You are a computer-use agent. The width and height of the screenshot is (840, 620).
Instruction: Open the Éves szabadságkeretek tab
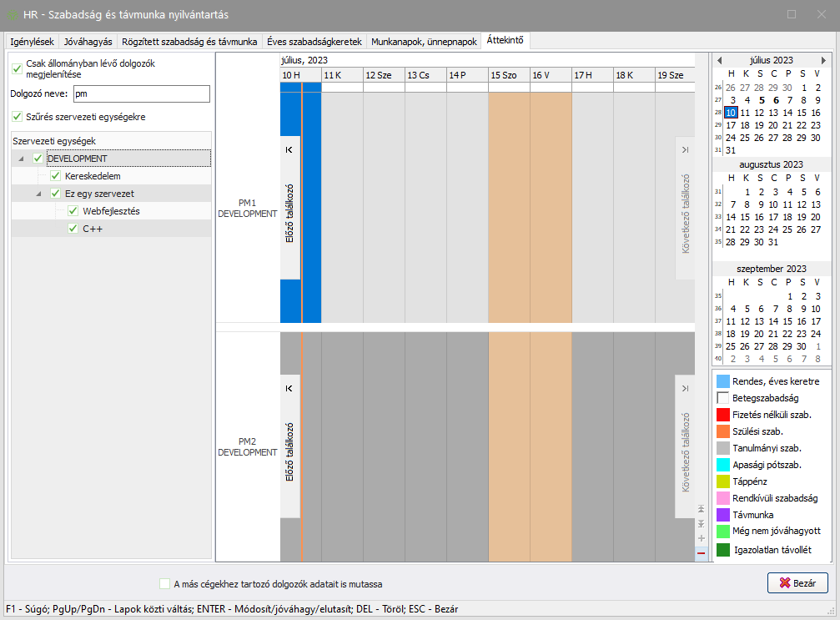pos(314,41)
